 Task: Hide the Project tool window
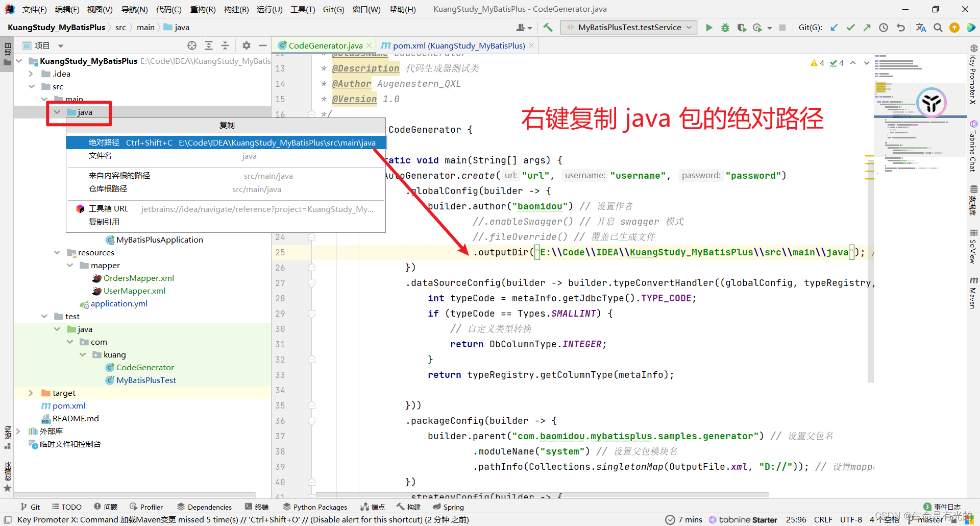(263, 45)
